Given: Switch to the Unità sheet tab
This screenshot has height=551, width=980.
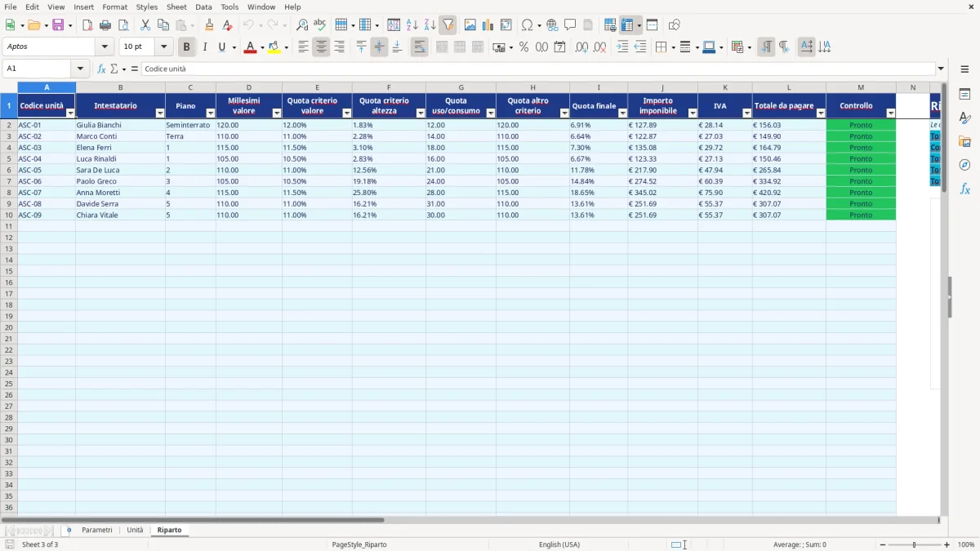Looking at the screenshot, I should pos(135,531).
